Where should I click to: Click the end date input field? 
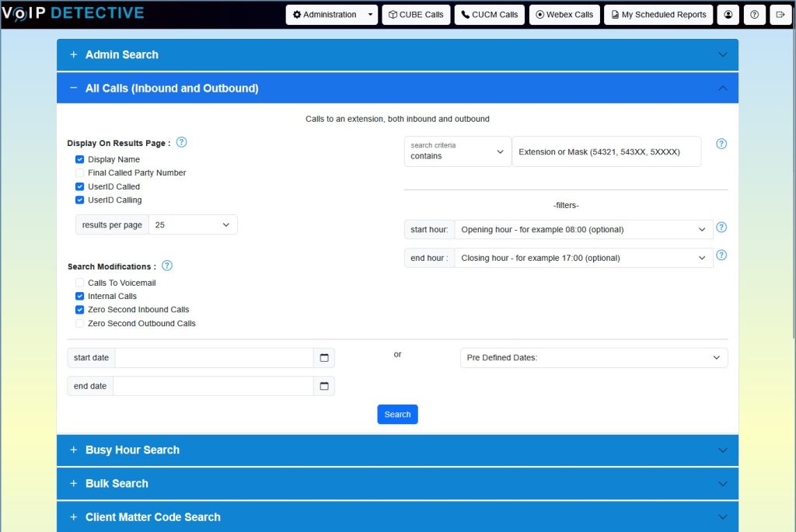[213, 387]
